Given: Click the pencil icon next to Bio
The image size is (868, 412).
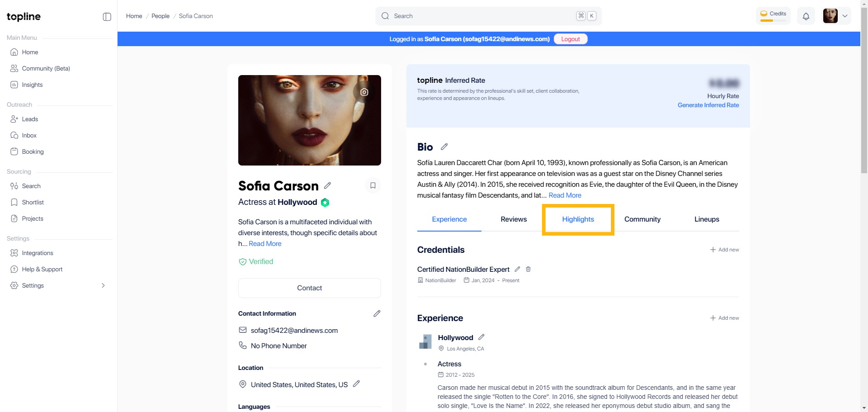Looking at the screenshot, I should tap(444, 147).
